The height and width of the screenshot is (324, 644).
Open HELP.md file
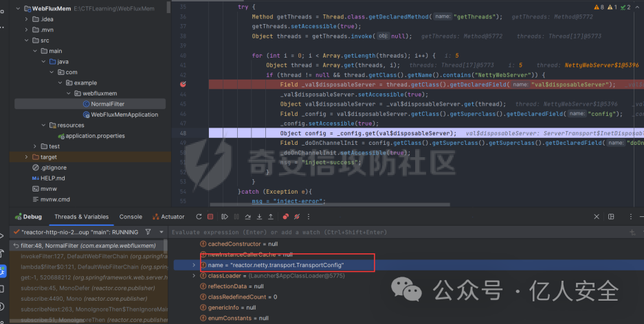(x=49, y=178)
